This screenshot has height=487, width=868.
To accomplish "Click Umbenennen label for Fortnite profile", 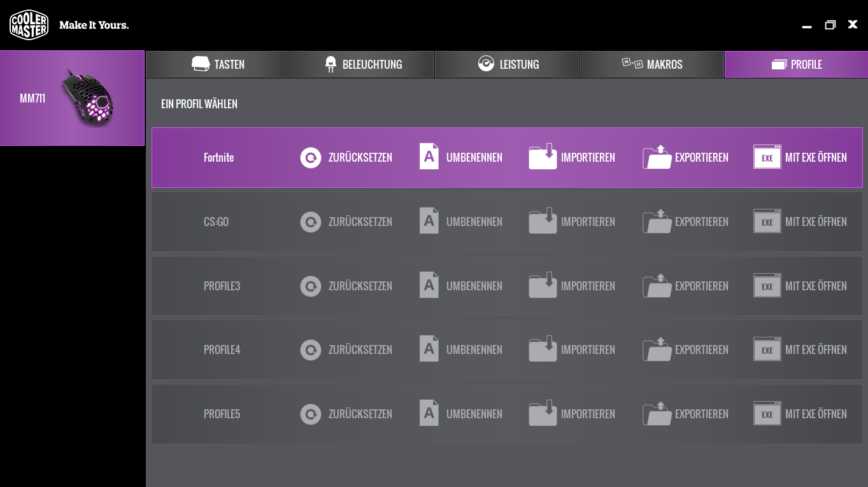I will point(474,157).
